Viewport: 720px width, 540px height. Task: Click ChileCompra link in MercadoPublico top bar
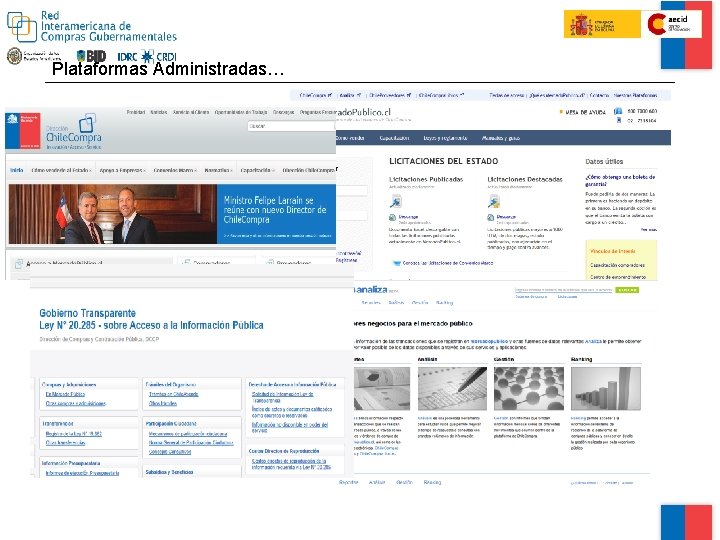tap(315, 95)
